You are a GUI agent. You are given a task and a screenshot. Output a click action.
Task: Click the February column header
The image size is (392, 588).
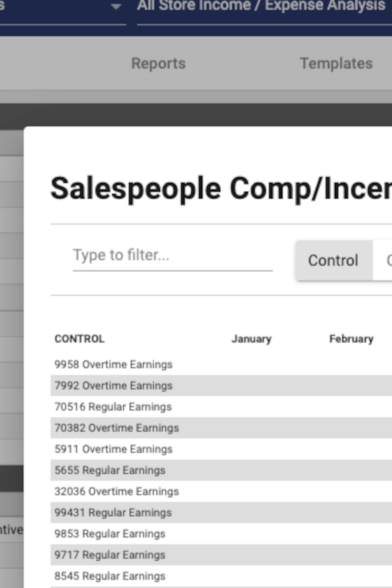pos(351,339)
